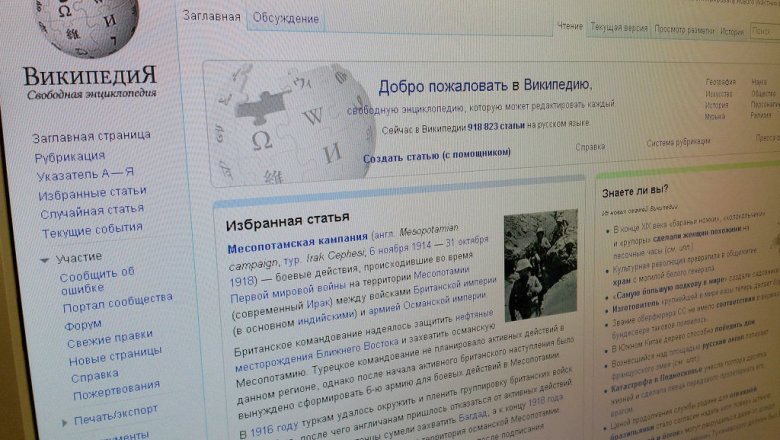The height and width of the screenshot is (440, 780).
Task: Open Свежие правки sidebar link
Action: [x=109, y=339]
